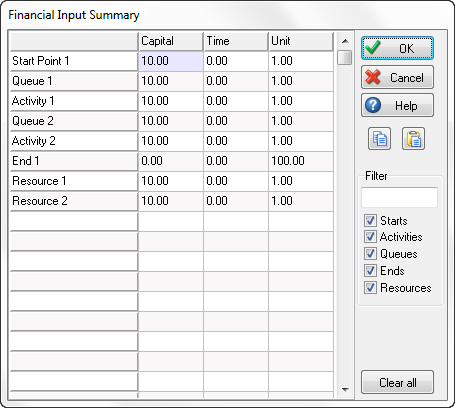Select the End 1 Unit cell 100.00
This screenshot has width=455, height=408.
click(301, 161)
